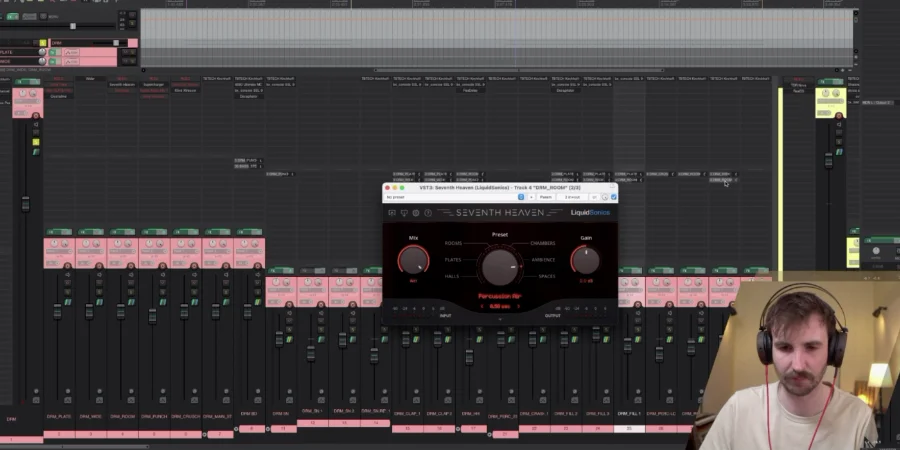Select the DRM_WIDE mixer track label

tap(91, 416)
